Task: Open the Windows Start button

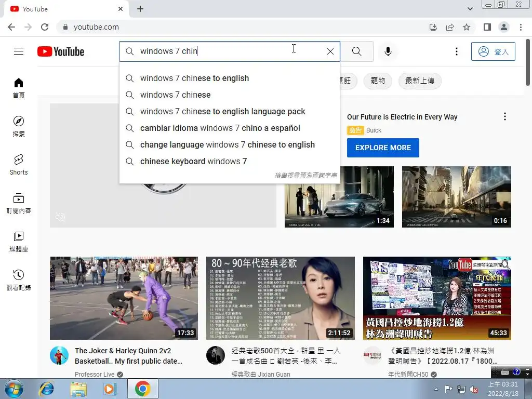Action: [x=14, y=389]
